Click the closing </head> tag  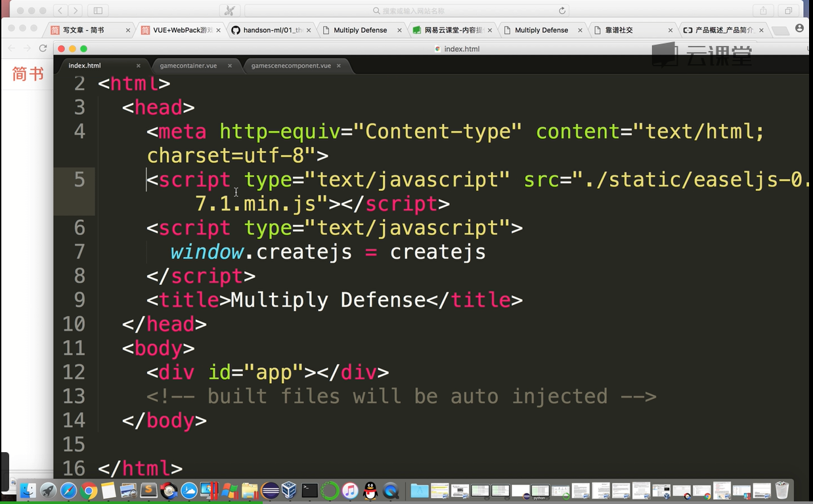[164, 324]
